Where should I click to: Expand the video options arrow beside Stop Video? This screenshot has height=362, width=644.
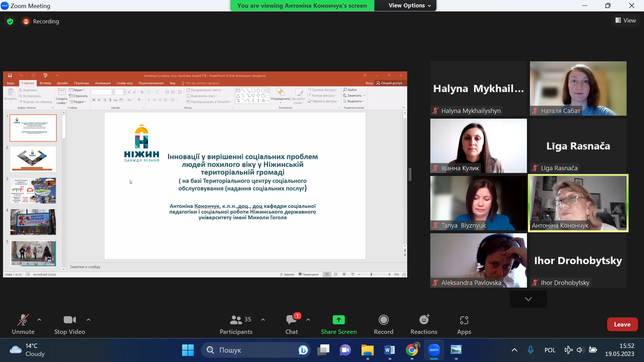pyautogui.click(x=89, y=320)
